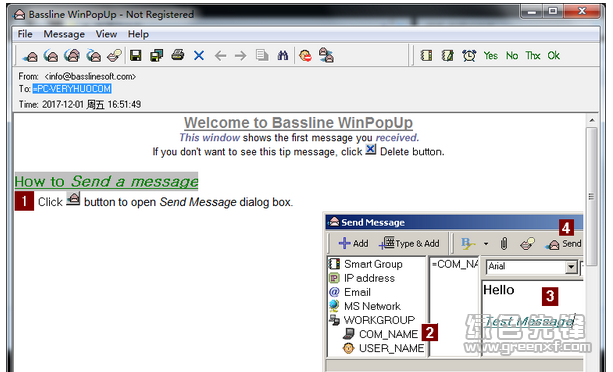Send quick reply 'Ok'

[554, 55]
